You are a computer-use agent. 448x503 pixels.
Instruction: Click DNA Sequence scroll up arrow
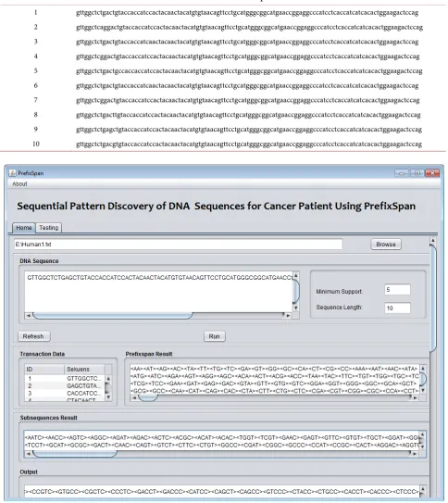pyautogui.click(x=296, y=275)
